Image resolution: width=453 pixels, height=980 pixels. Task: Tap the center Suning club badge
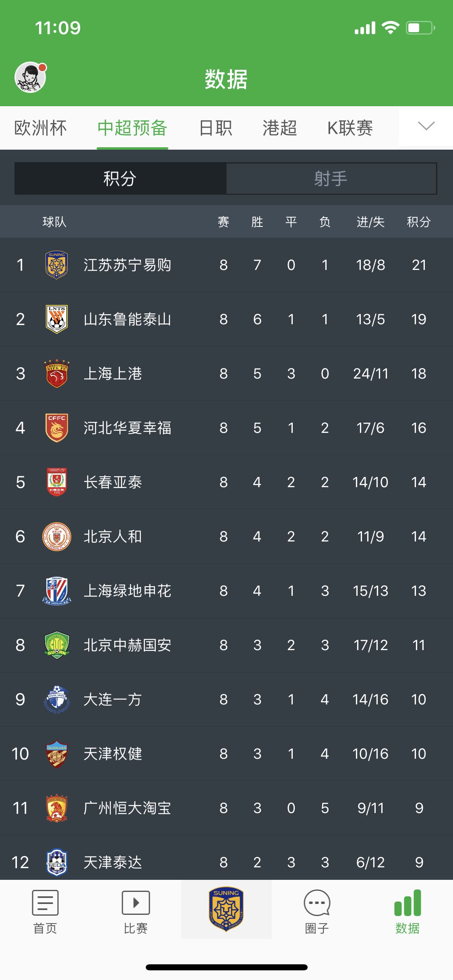pyautogui.click(x=226, y=909)
